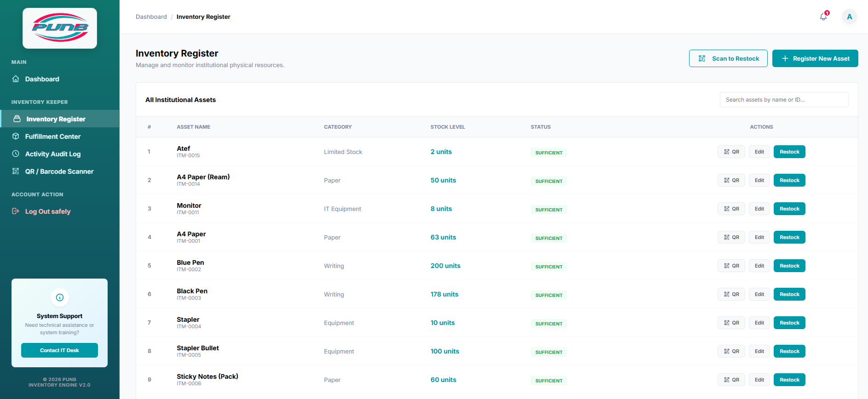Show QR code for Sticky Notes (Pack)
The height and width of the screenshot is (399, 868).
[x=731, y=380]
